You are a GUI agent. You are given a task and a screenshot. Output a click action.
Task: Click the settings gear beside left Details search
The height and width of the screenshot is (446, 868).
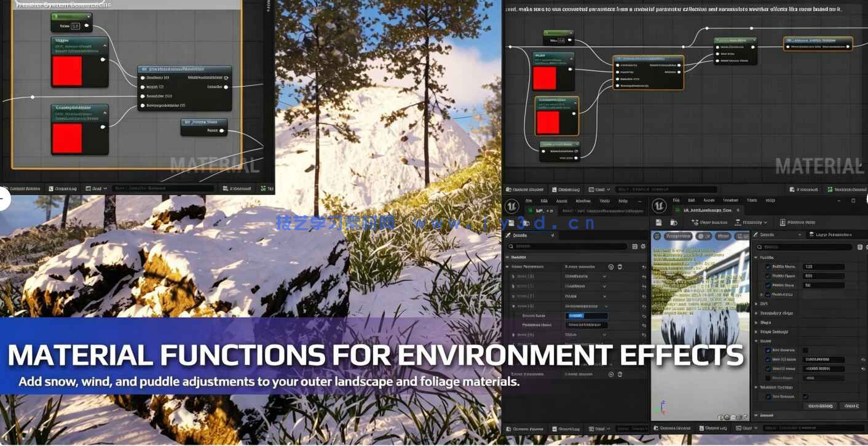[643, 246]
